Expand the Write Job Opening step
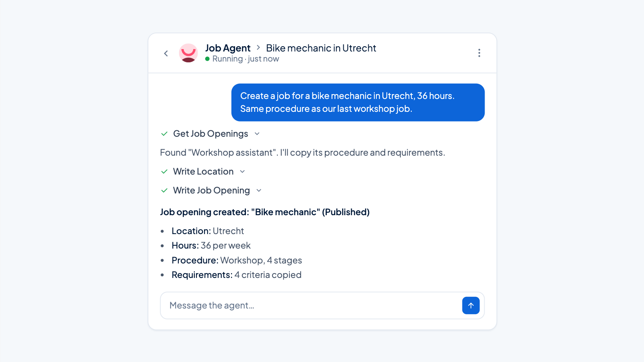644x362 pixels. [259, 191]
